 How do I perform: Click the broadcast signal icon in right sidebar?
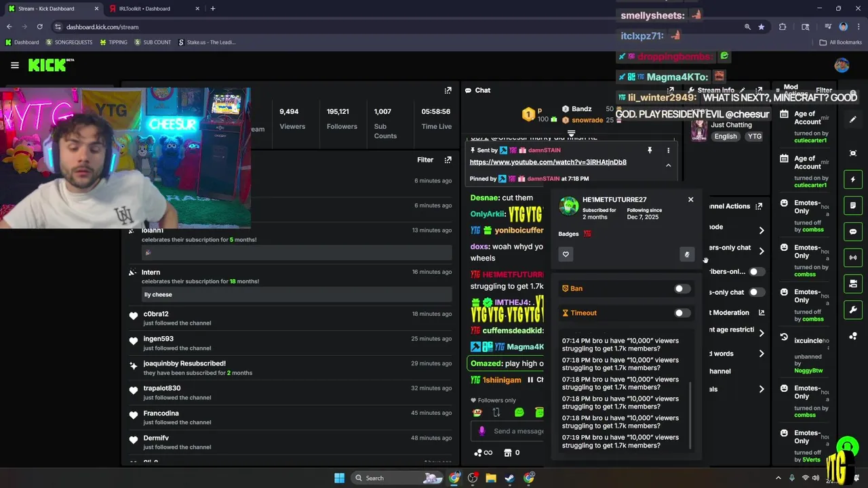tap(853, 258)
